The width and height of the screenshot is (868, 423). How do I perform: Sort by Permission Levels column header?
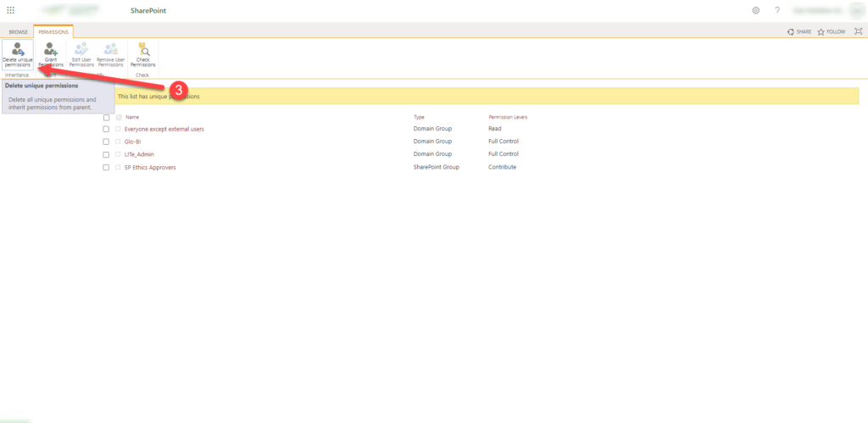[508, 117]
